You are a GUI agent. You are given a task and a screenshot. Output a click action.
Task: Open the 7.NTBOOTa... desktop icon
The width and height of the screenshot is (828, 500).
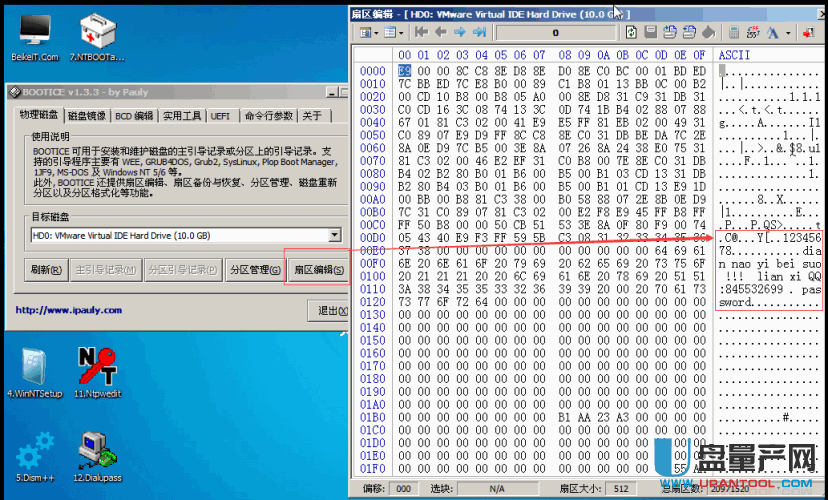(98, 37)
